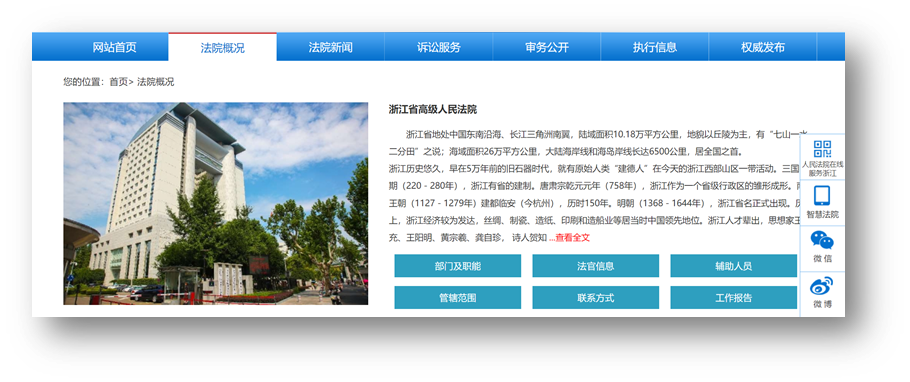Open the 联系方式 button

click(x=595, y=298)
